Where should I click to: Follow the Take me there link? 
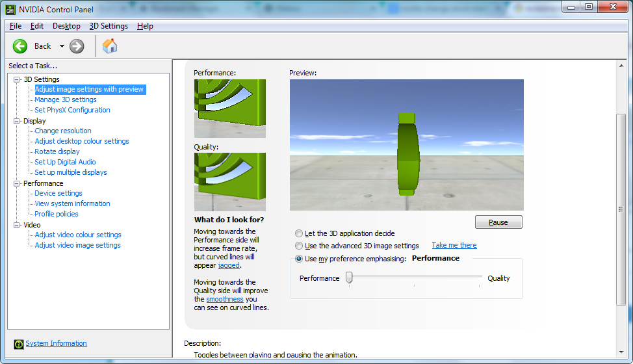454,245
